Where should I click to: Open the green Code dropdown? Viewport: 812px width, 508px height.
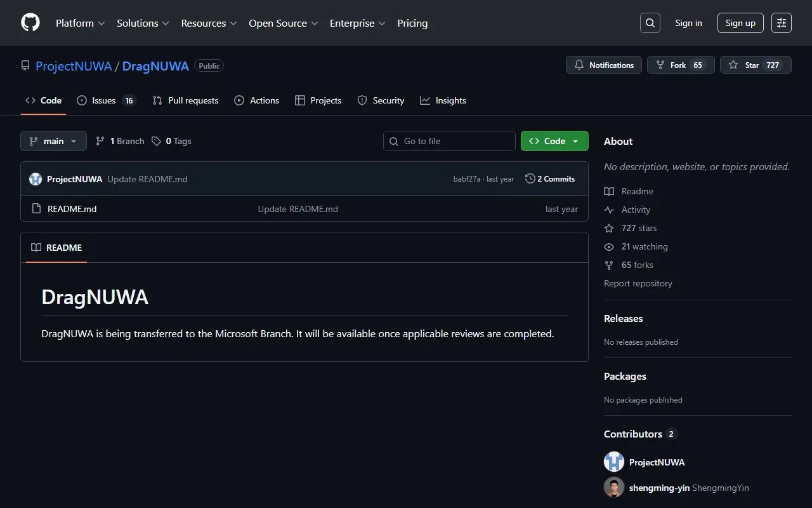pos(554,141)
